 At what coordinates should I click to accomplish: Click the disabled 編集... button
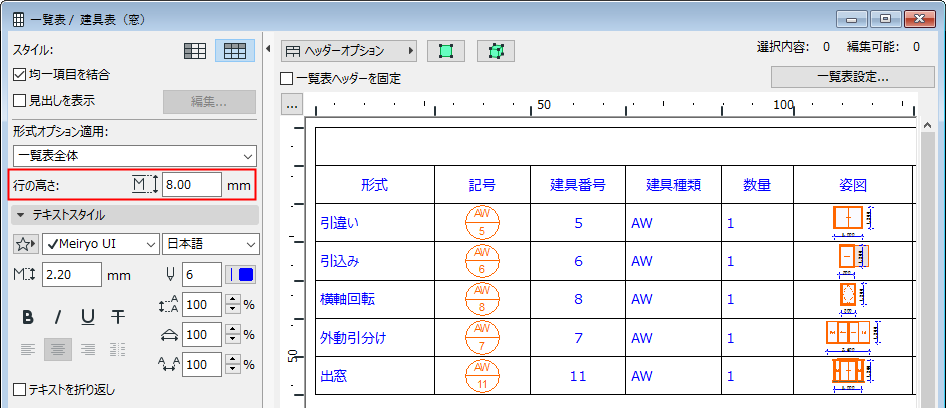tap(209, 103)
